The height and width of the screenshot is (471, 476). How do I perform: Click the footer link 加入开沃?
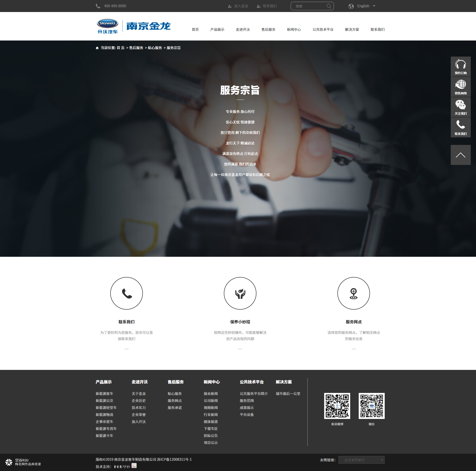(x=139, y=422)
